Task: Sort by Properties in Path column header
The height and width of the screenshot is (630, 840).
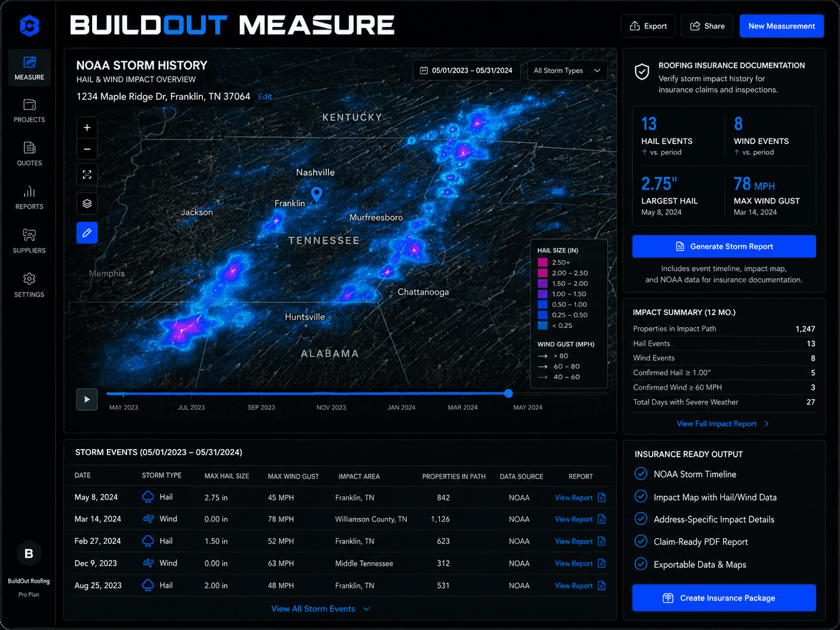Action: tap(454, 476)
